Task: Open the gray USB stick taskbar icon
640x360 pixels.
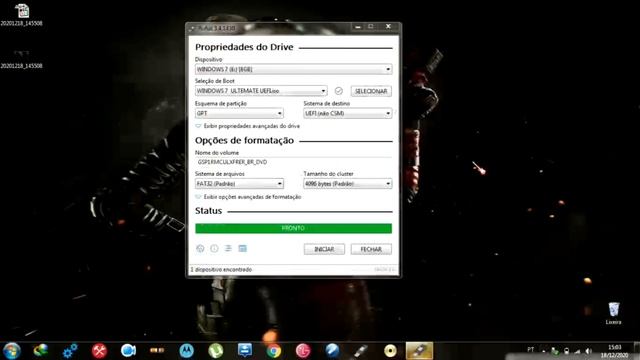Action: tap(361, 351)
